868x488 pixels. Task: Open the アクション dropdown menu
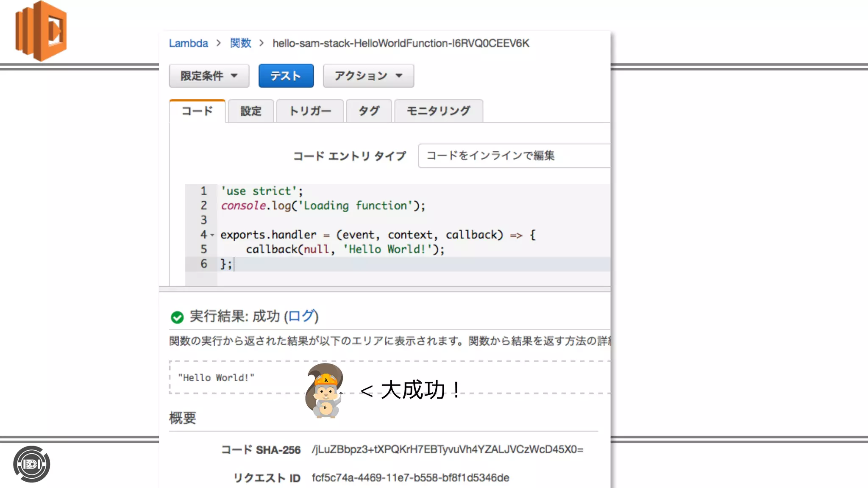pos(368,76)
